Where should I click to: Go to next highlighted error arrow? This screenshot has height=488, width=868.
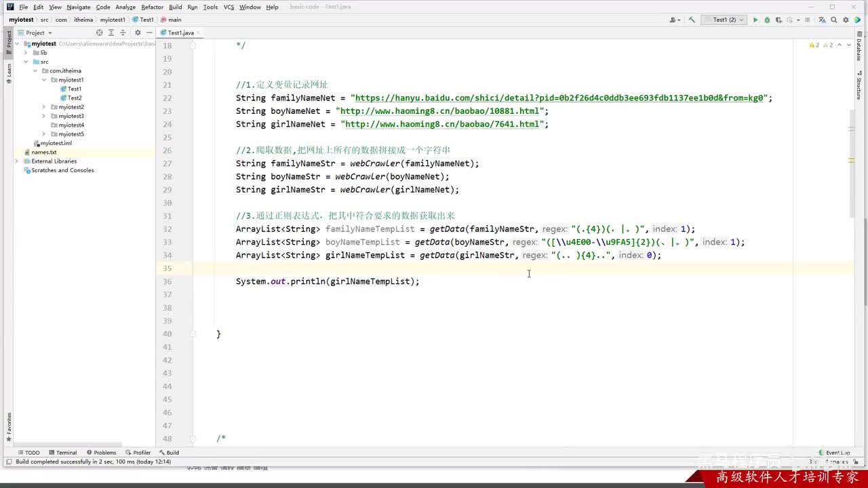850,45
